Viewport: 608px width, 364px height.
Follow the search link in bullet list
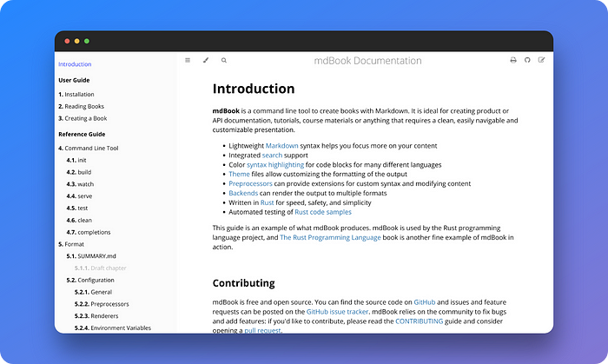tap(272, 156)
